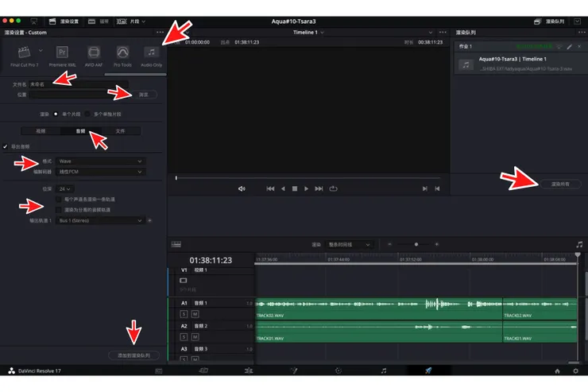Screen dimensions: 588x392
Task: Play in reverse in viewer transport
Action: pyautogui.click(x=283, y=188)
